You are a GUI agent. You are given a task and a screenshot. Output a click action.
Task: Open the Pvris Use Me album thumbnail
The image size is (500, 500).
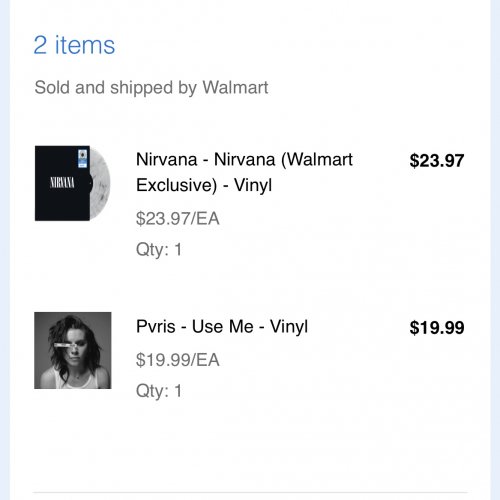[73, 350]
